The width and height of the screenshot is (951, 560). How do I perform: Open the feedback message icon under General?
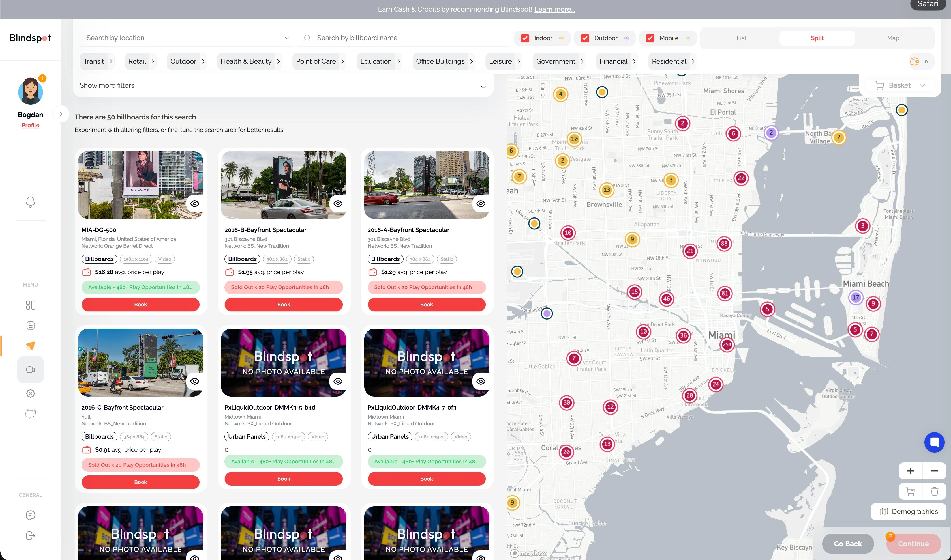point(30,515)
